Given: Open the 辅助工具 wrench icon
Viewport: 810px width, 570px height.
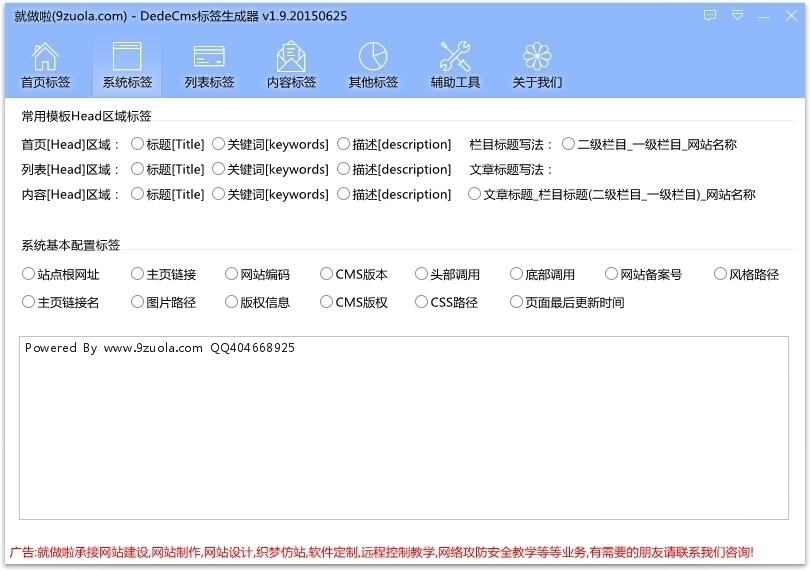Looking at the screenshot, I should (x=455, y=66).
